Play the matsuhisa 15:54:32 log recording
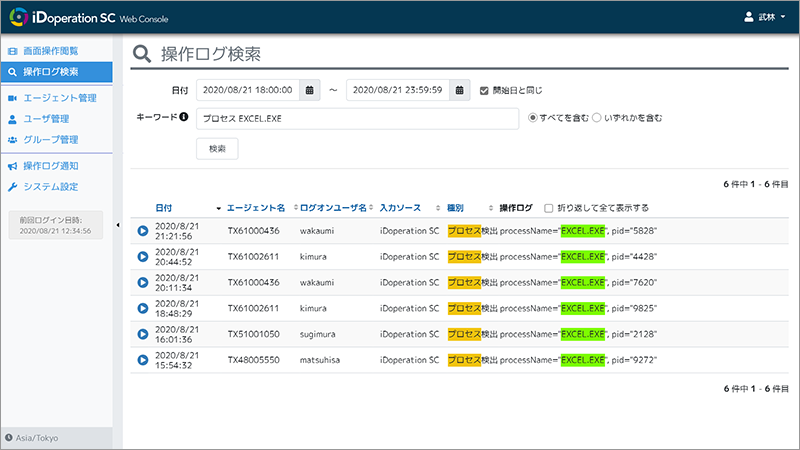 pyautogui.click(x=143, y=360)
